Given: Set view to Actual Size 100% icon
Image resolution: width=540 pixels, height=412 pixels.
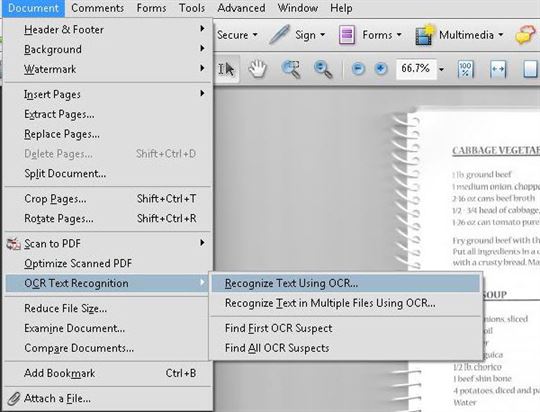Looking at the screenshot, I should (465, 69).
